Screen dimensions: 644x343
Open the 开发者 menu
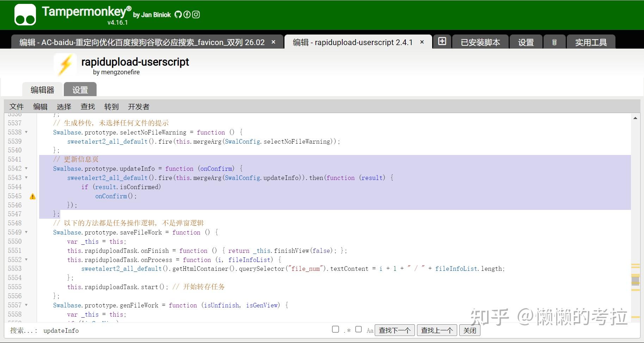tap(139, 107)
